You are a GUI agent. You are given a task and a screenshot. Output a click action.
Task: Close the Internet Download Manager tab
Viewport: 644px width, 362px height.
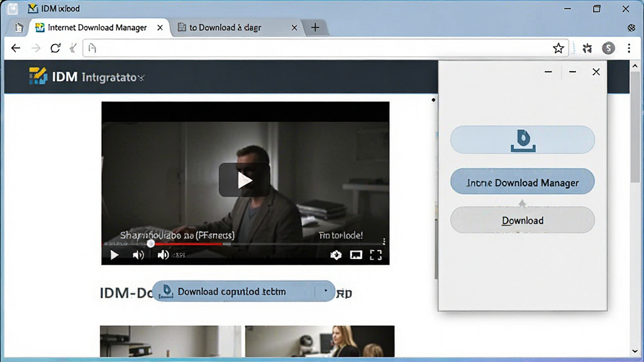tap(160, 28)
